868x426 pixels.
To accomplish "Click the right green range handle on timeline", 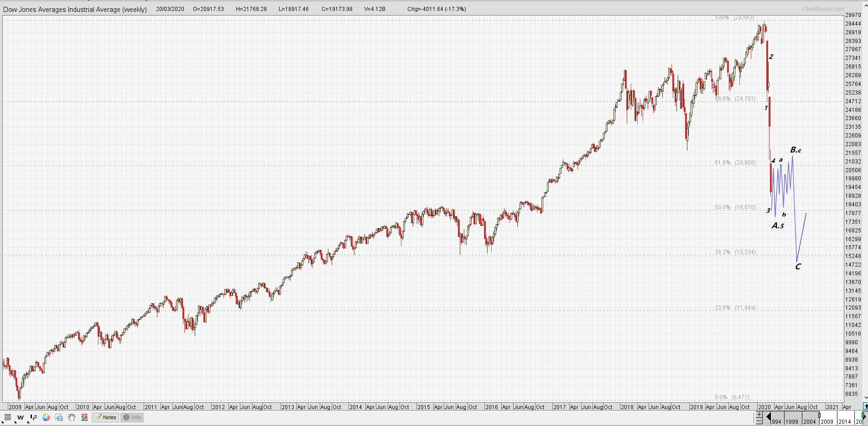I will point(863,415).
